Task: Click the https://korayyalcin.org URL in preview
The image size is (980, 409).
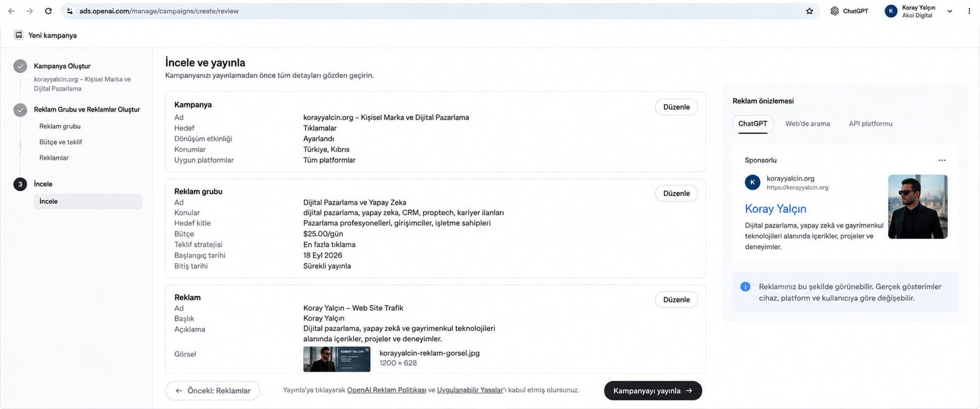Action: pyautogui.click(x=797, y=188)
